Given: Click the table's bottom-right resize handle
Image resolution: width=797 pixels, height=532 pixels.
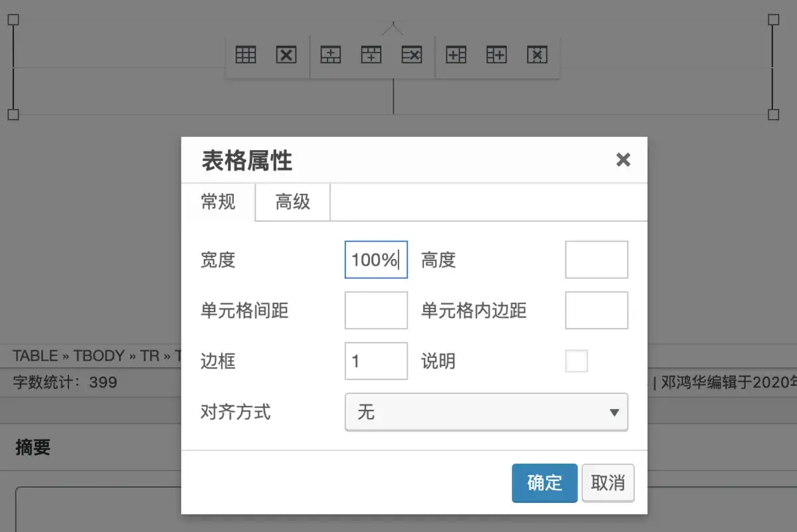Looking at the screenshot, I should point(774,115).
